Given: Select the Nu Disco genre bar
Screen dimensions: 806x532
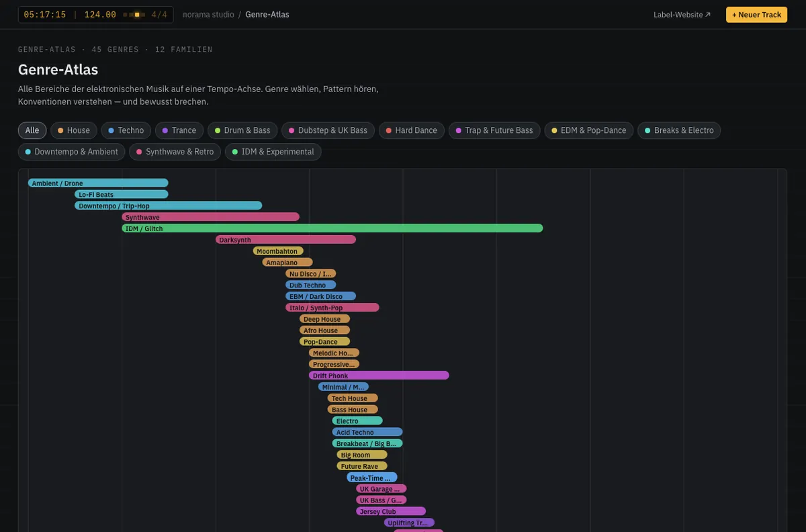Looking at the screenshot, I should (x=311, y=274).
